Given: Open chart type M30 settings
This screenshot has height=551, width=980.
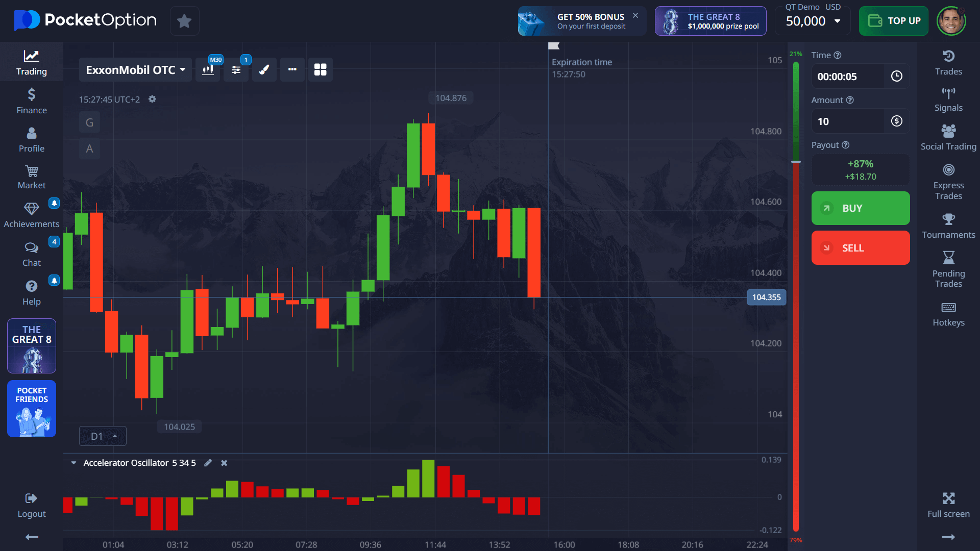Looking at the screenshot, I should [x=208, y=70].
